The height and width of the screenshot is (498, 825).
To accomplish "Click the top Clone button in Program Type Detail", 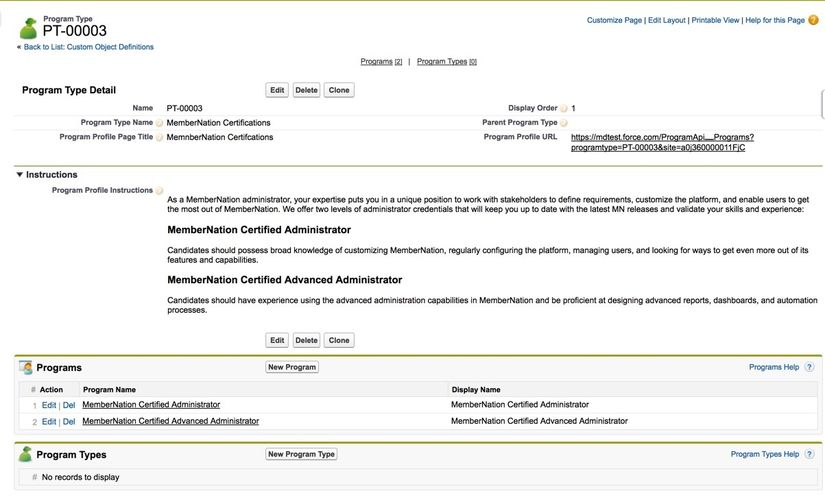I will click(x=339, y=90).
